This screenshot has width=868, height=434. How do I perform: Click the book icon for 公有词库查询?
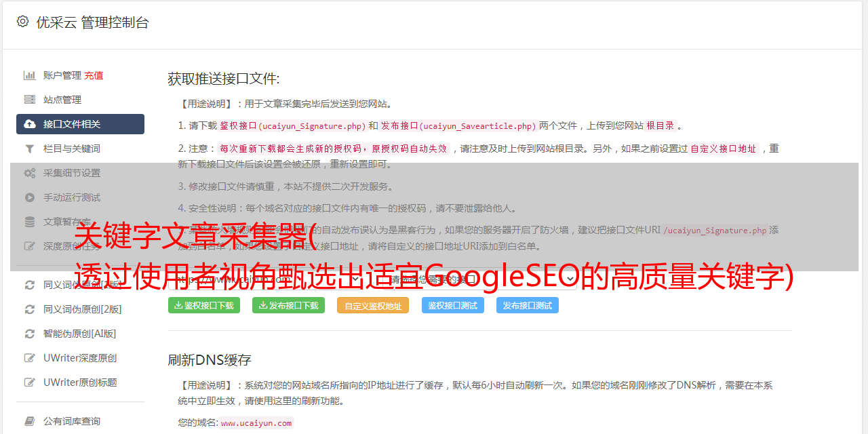30,421
